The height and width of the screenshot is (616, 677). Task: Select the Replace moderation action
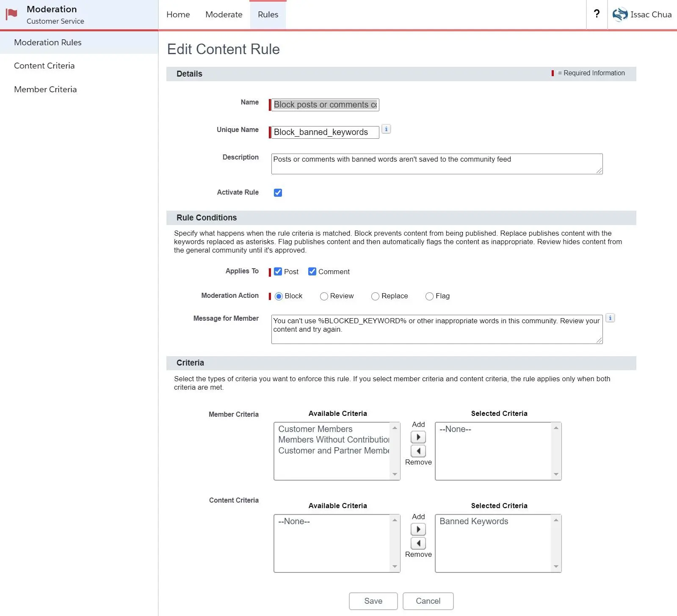[x=375, y=296]
